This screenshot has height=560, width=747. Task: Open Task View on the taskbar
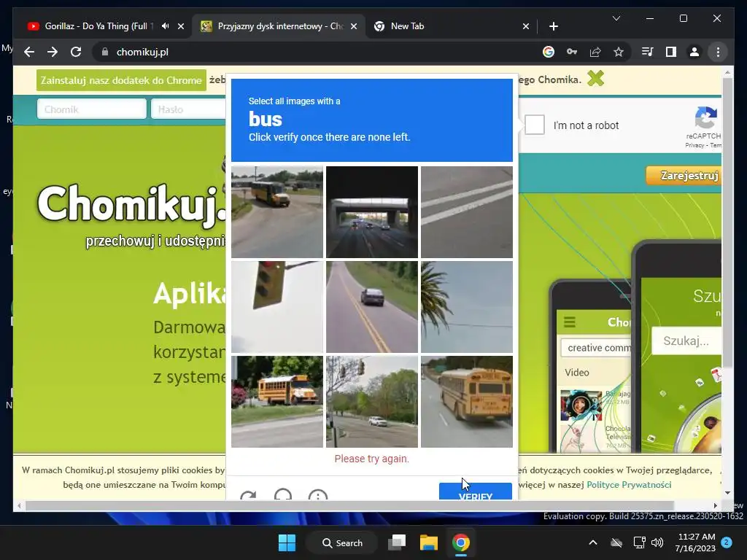396,542
